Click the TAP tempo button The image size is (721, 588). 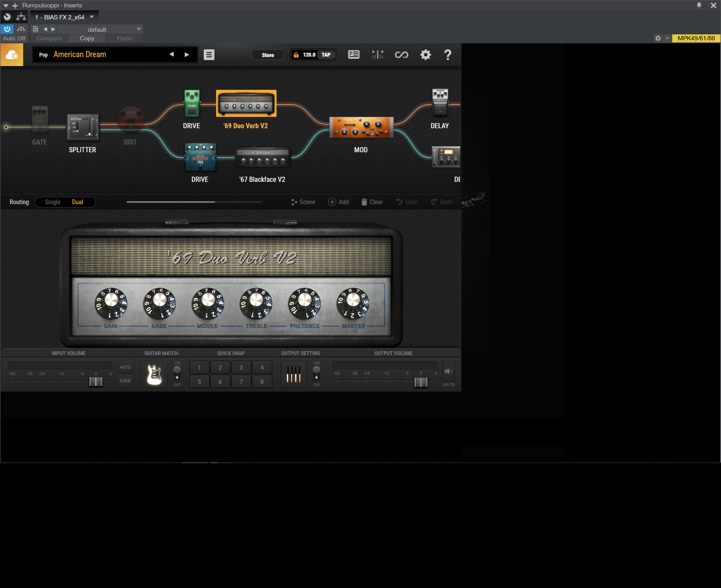326,55
